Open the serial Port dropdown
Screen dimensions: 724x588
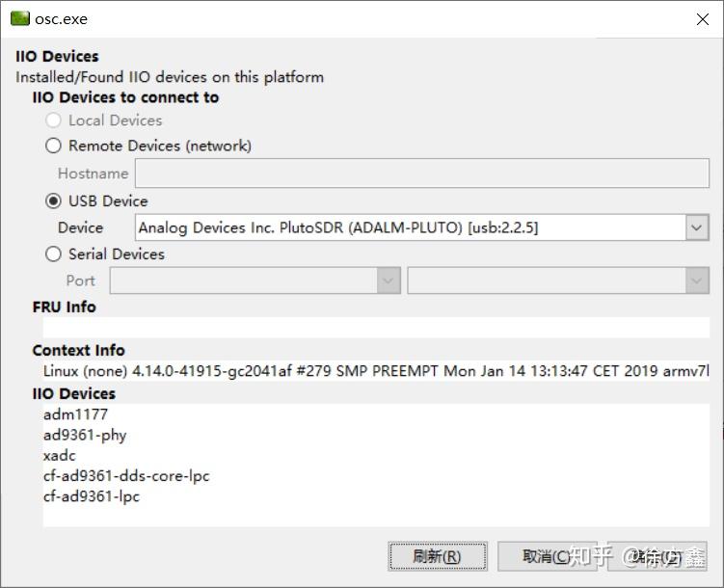[x=389, y=281]
